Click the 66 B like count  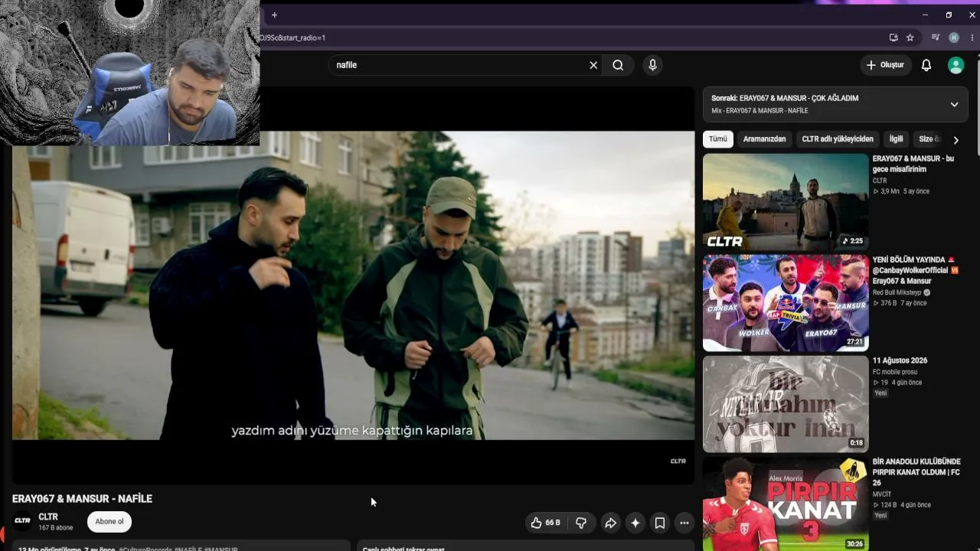point(553,523)
